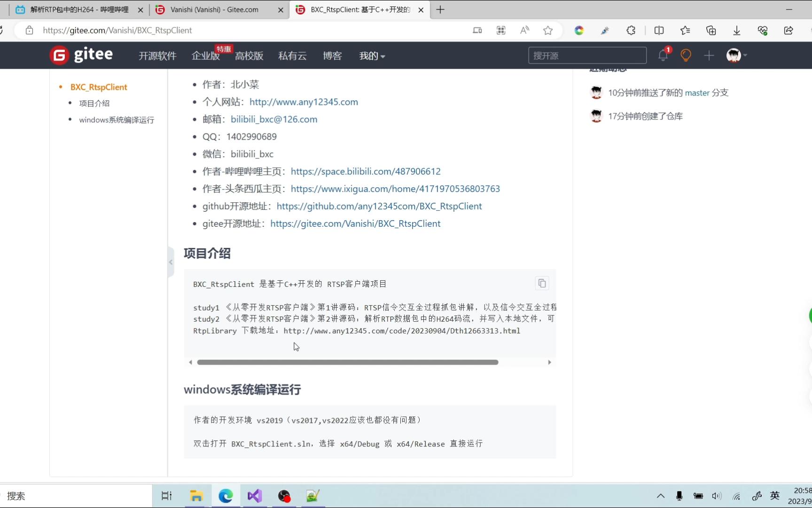Open 私有云 in the navigation bar

click(x=292, y=56)
